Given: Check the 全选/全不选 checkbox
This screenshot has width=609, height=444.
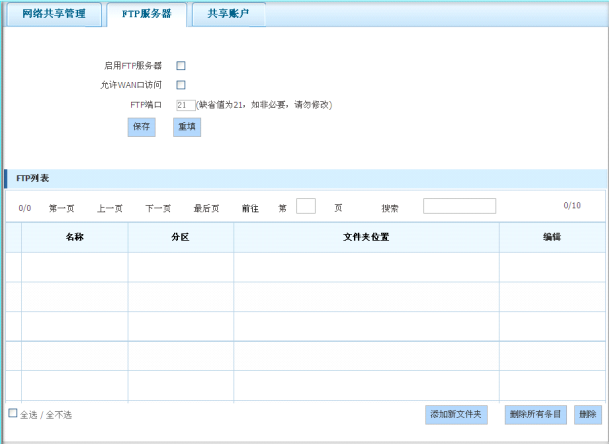Looking at the screenshot, I should [13, 413].
